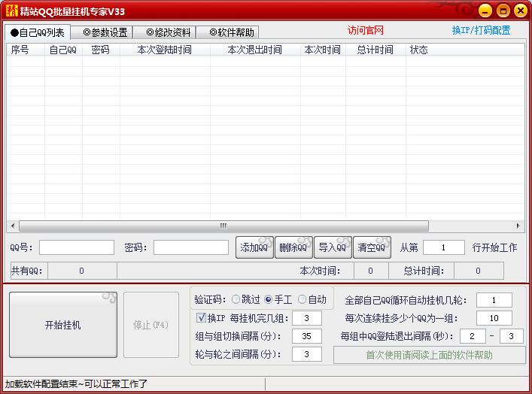Click the horizontal scrollbar right arrow
The height and width of the screenshot is (394, 532).
[x=518, y=226]
